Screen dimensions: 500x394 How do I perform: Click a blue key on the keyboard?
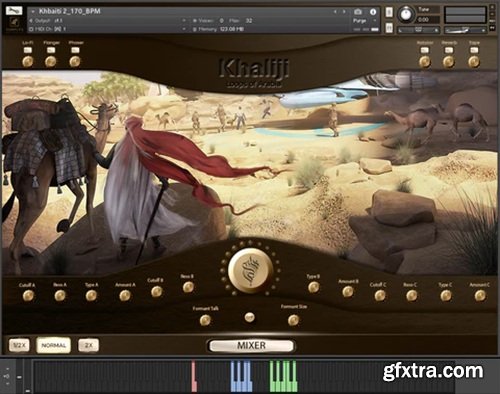pyautogui.click(x=241, y=386)
